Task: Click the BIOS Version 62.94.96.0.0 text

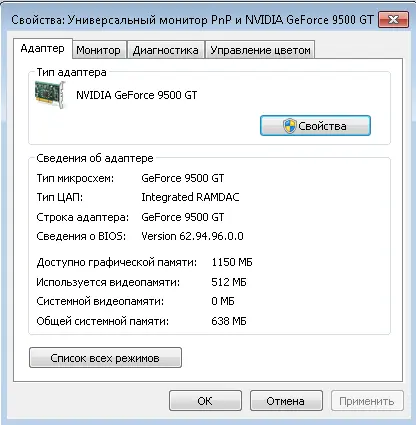Action: click(192, 236)
